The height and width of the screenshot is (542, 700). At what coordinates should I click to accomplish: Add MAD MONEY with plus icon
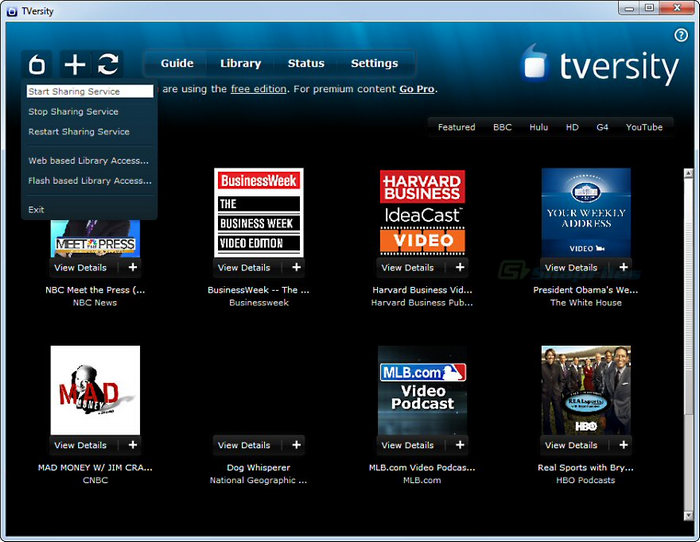[x=133, y=445]
